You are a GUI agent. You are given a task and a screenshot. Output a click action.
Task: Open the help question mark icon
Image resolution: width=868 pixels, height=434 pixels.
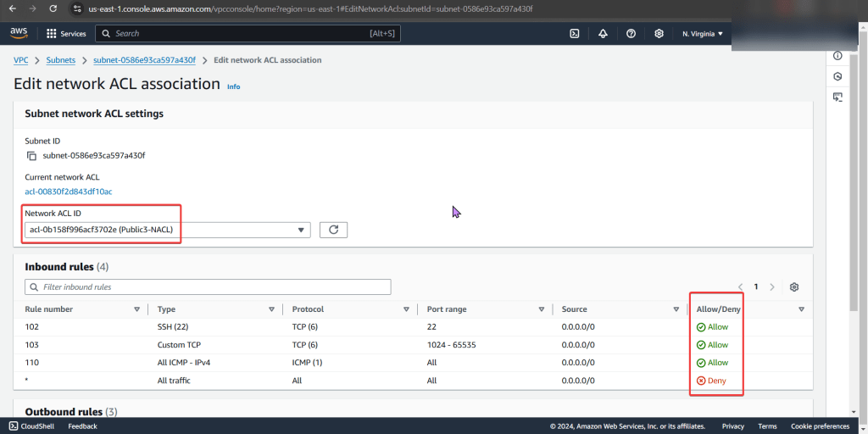point(631,34)
